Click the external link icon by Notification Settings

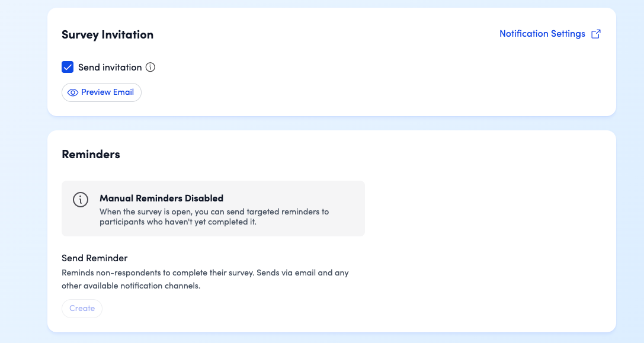tap(596, 34)
